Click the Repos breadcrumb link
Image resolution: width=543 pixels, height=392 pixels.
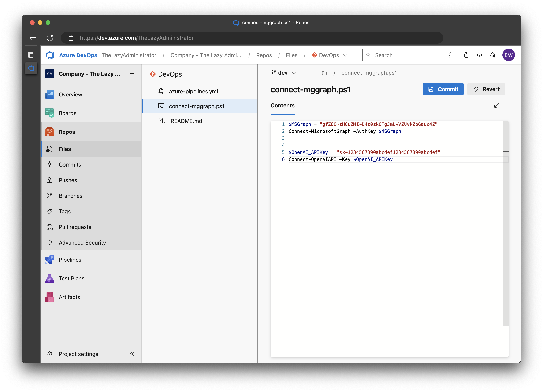(264, 55)
